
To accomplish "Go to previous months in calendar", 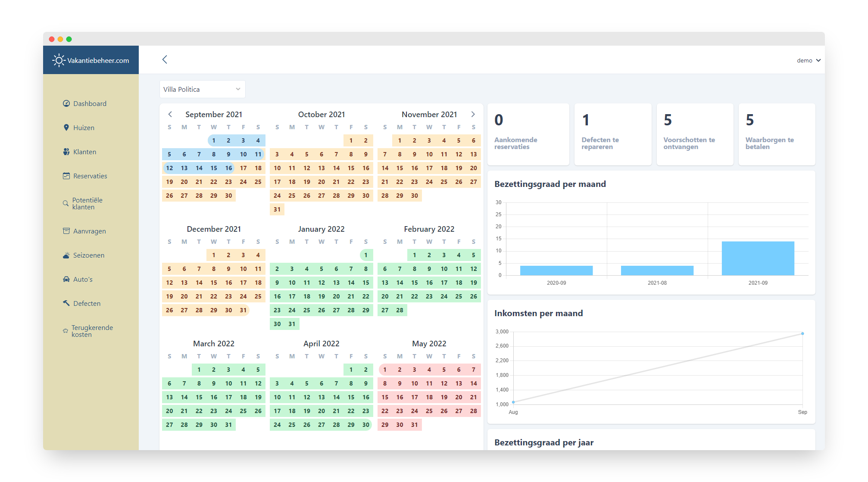I will pyautogui.click(x=170, y=114).
